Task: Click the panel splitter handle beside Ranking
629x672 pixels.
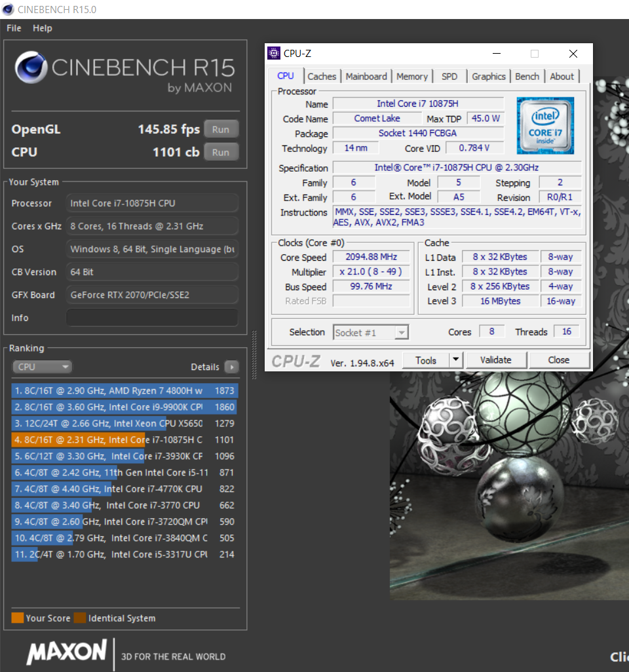Action: pyautogui.click(x=254, y=355)
